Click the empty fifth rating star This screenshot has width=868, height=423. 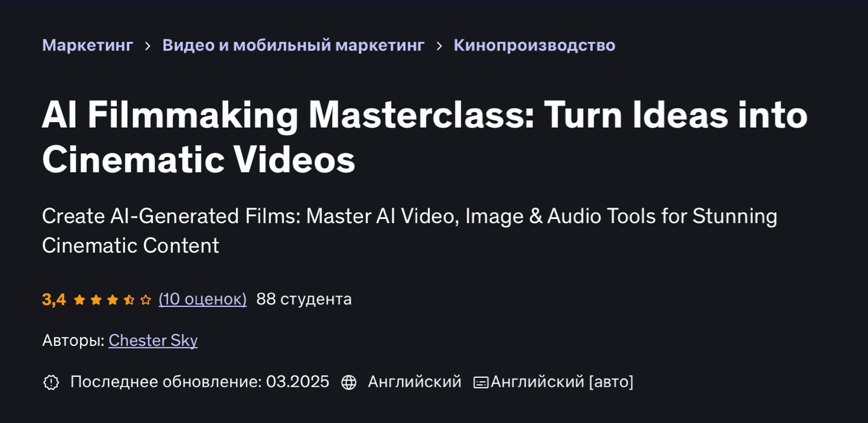click(x=146, y=300)
